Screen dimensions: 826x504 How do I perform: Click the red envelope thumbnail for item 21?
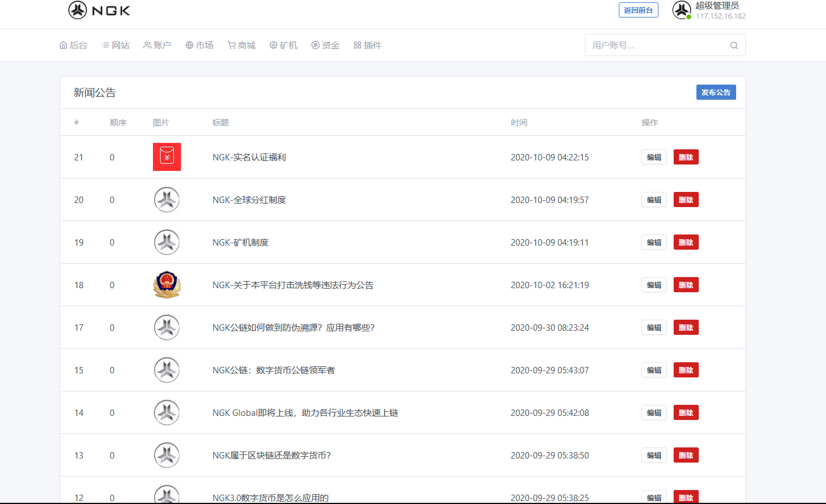coord(167,157)
